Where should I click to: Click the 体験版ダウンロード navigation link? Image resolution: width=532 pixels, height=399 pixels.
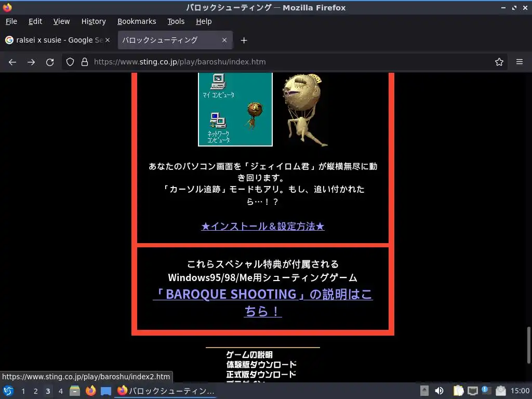[x=261, y=365]
